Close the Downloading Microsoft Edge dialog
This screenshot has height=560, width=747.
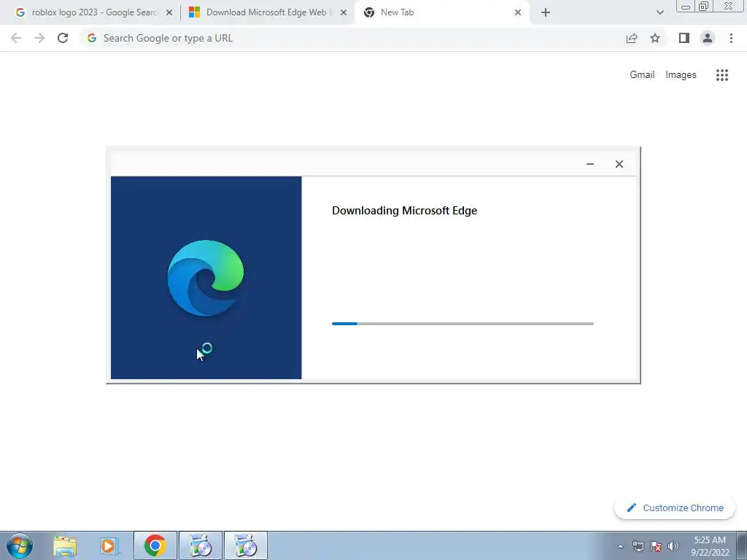click(x=619, y=164)
